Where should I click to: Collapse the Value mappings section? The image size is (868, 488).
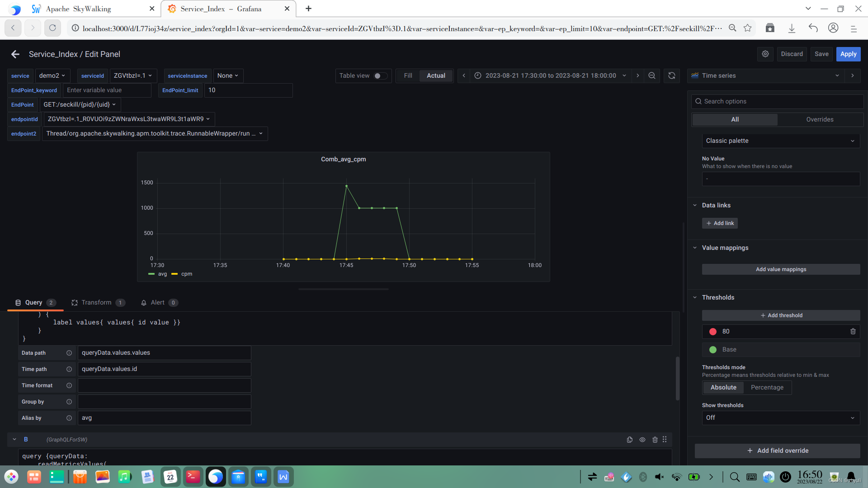click(695, 248)
